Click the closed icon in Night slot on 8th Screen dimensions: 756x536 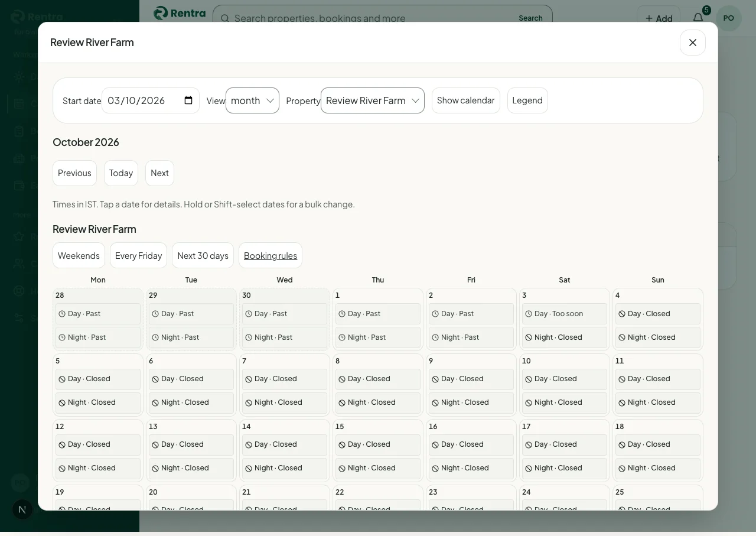(342, 402)
